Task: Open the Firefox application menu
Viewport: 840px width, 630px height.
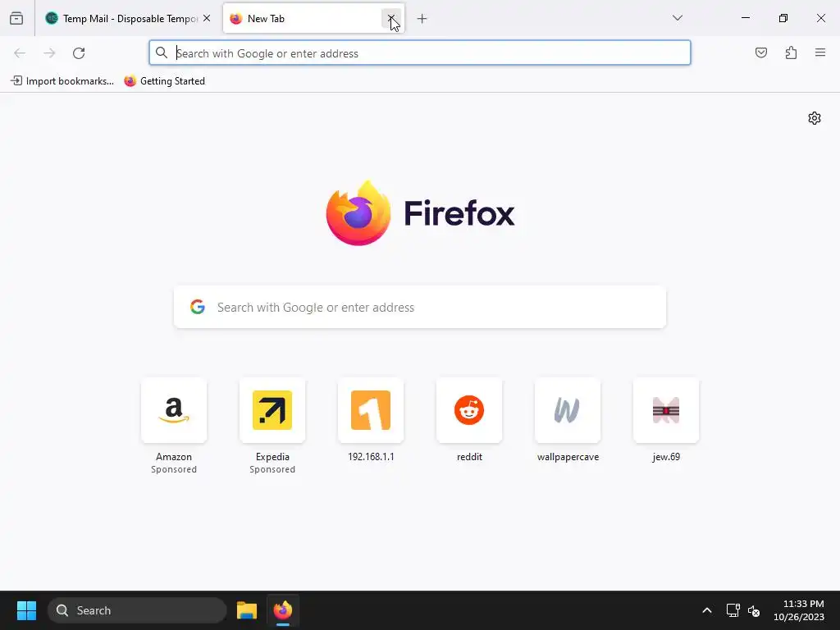Action: [x=820, y=52]
